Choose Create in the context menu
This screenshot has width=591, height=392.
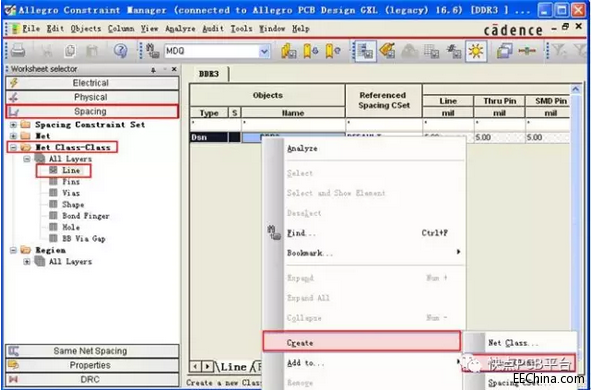pos(361,343)
